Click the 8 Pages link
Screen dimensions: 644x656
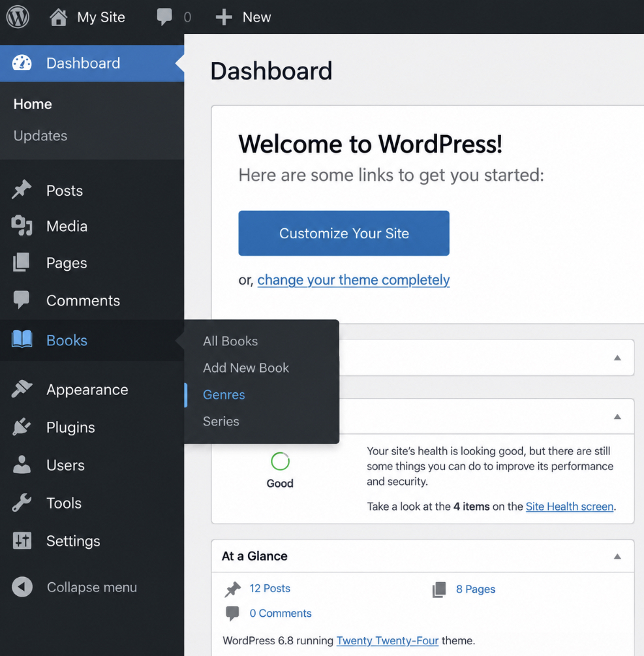[476, 589]
